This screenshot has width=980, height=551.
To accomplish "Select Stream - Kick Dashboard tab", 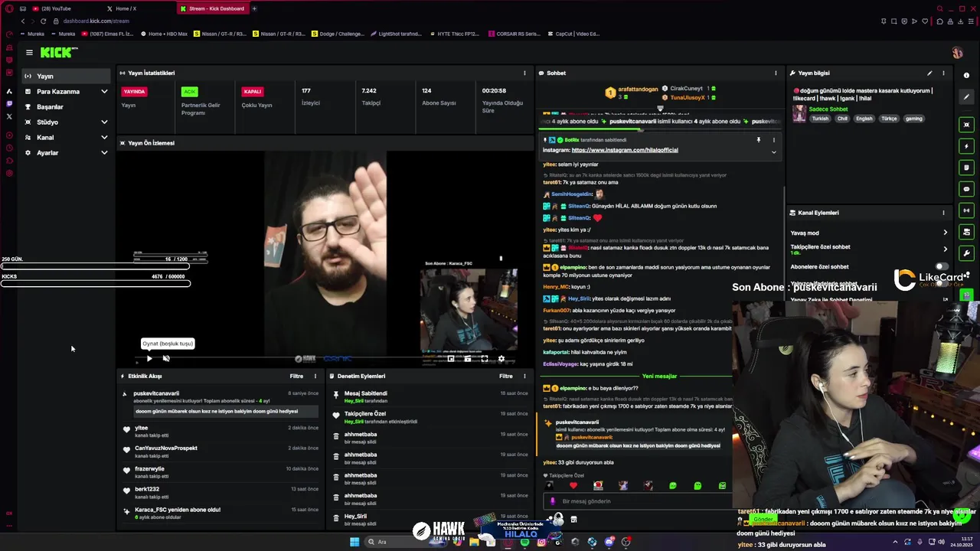I will click(x=212, y=8).
